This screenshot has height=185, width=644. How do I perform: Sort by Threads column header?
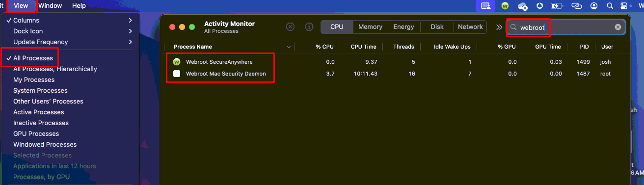(x=403, y=47)
